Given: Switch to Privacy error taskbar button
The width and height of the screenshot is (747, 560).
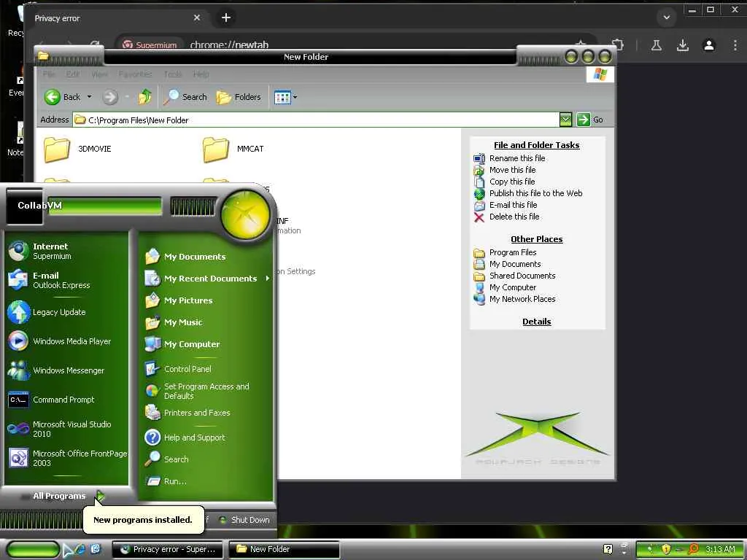Looking at the screenshot, I should point(169,550).
